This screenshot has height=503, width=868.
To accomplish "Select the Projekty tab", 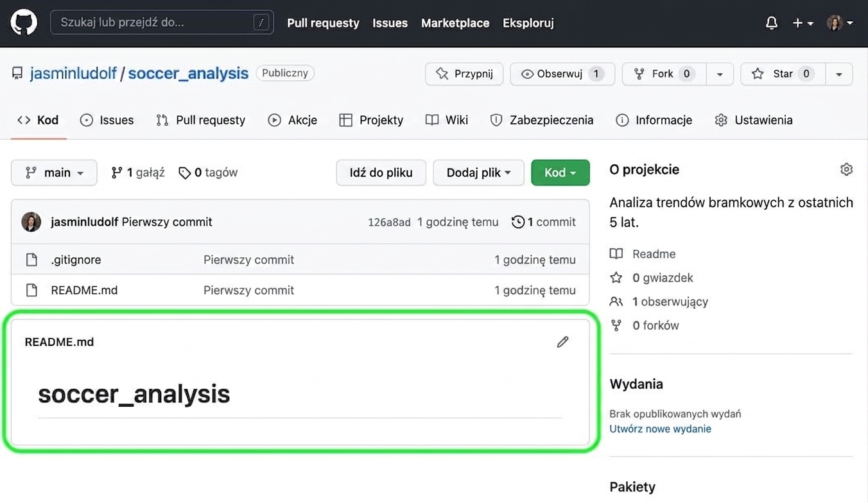I will pos(371,120).
